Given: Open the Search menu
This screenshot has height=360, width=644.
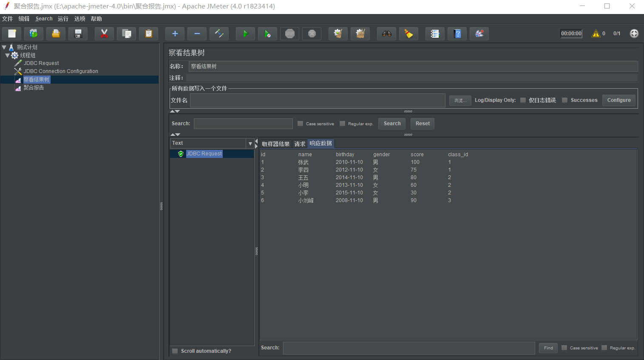Looking at the screenshot, I should coord(44,19).
